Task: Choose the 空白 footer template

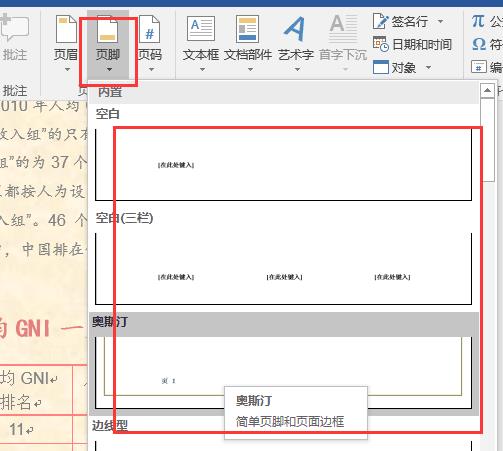Action: [283, 165]
